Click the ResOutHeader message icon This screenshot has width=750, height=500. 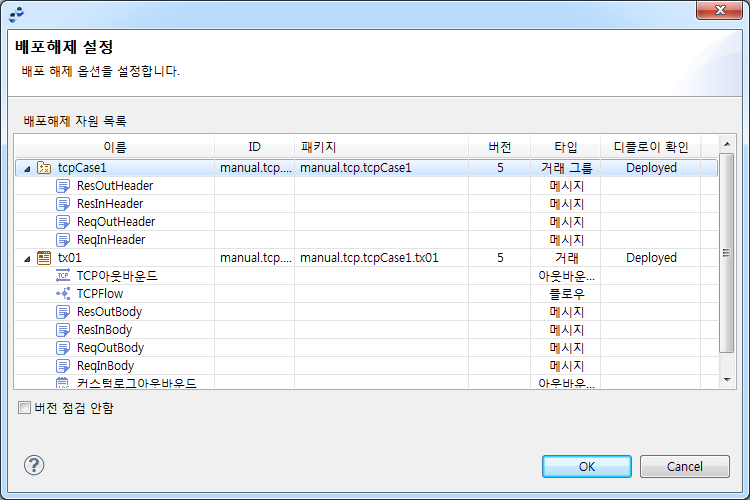(63, 186)
